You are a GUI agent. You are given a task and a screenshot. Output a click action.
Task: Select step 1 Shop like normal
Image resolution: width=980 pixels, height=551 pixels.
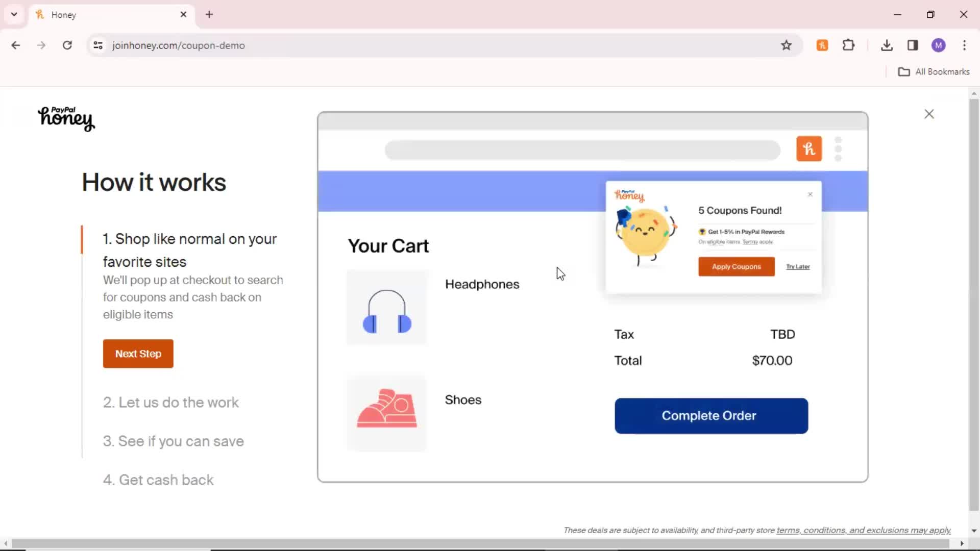coord(190,250)
